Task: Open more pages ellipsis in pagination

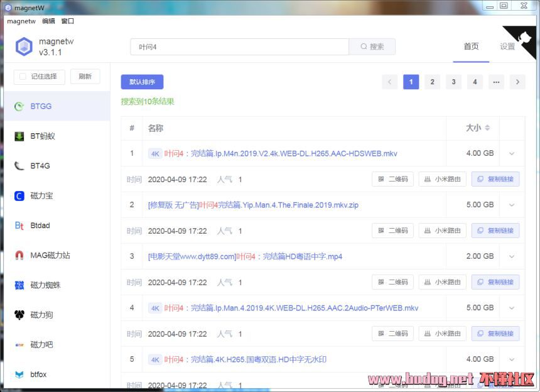Action: tap(496, 82)
